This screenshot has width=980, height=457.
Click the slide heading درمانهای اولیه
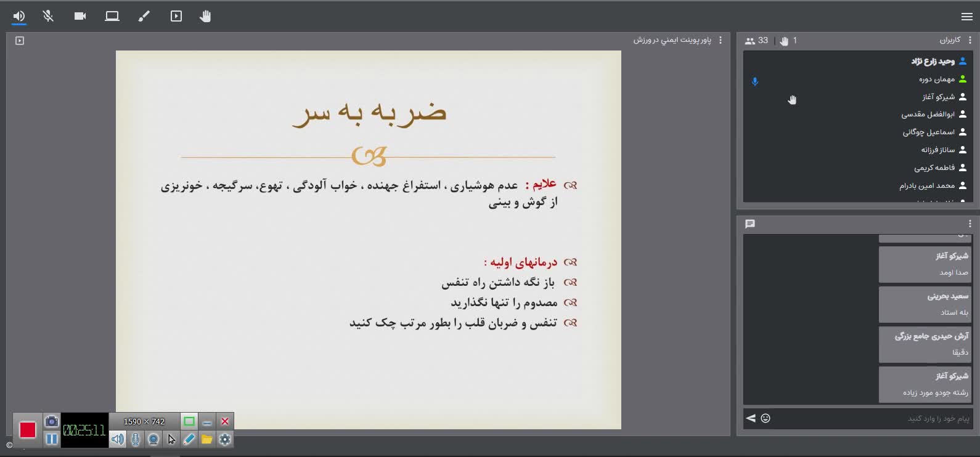point(521,262)
